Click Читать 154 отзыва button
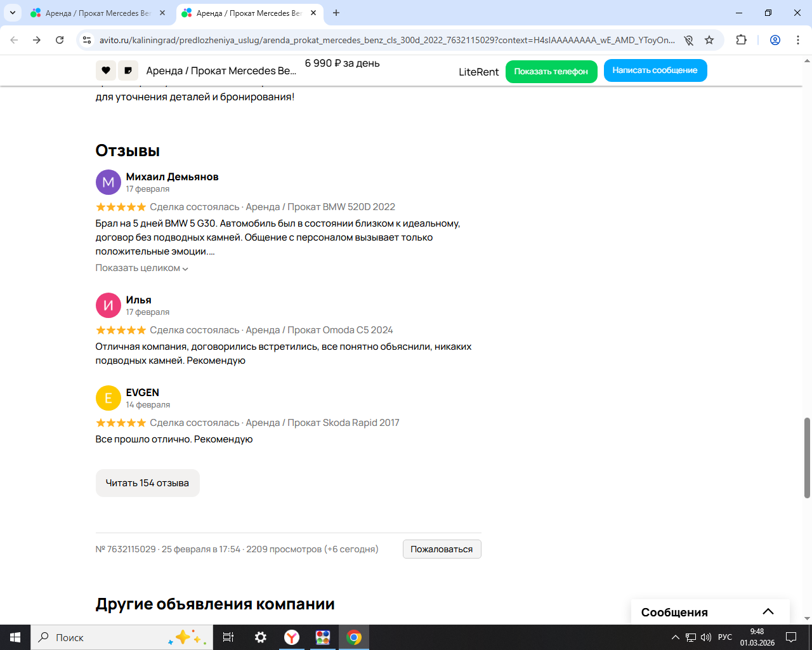Image resolution: width=812 pixels, height=650 pixels. (x=147, y=483)
